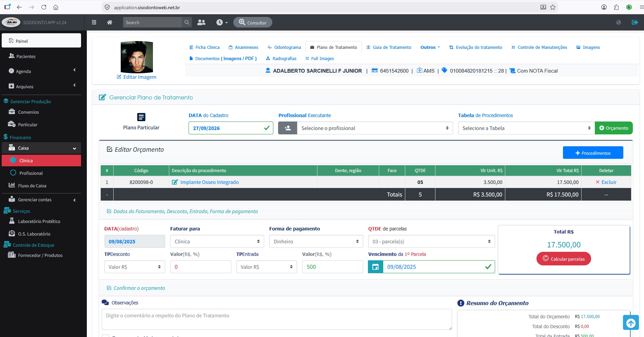Image resolution: width=644 pixels, height=337 pixels.
Task: Go to home via house icon
Action: [x=110, y=22]
